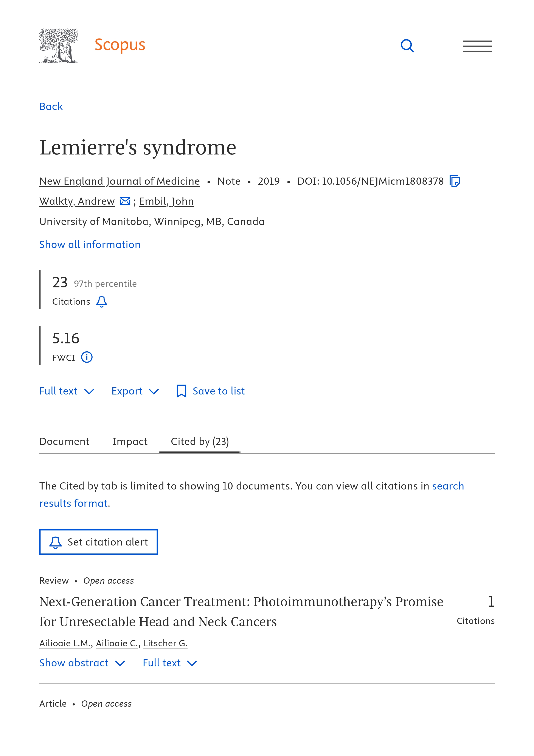Go Back to the previous page
534x756 pixels.
51,106
